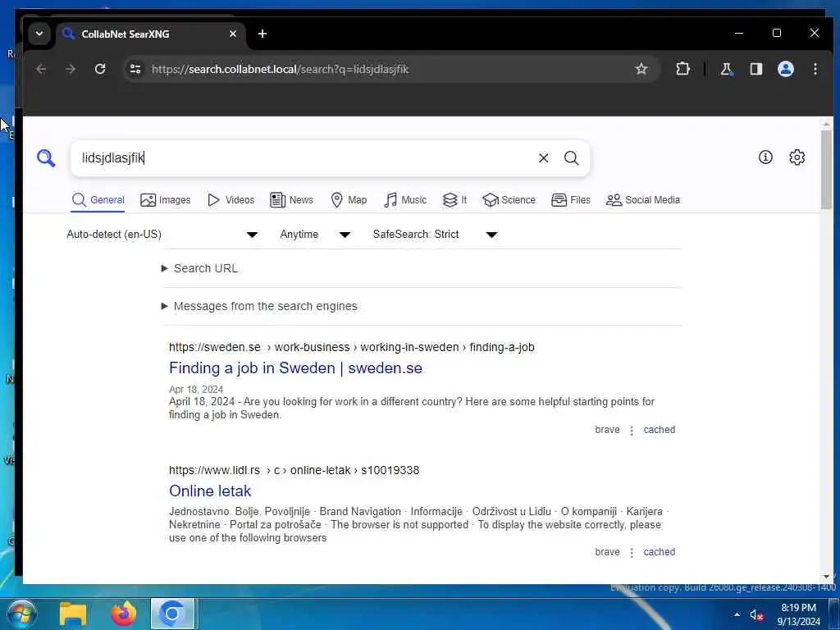
Task: Open language dropdown Auto-detect (en-US)
Action: pos(162,234)
